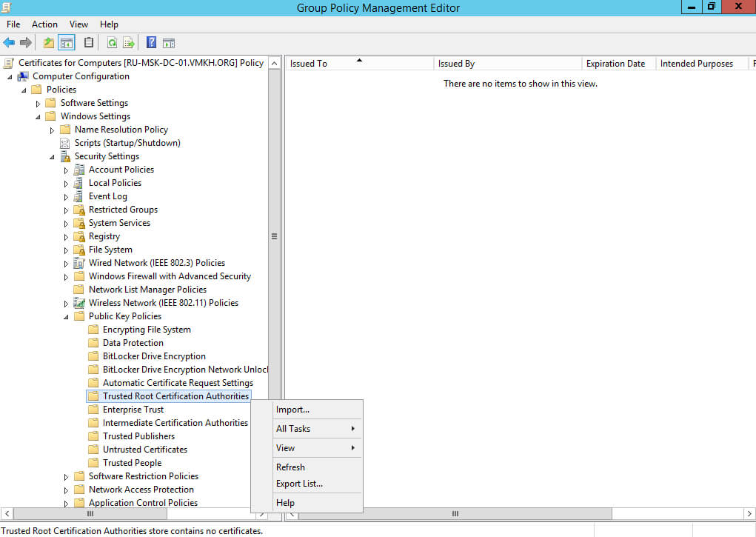Screen dimensions: 756x537
Task: Sort by the Issued By column header
Action: pos(508,64)
